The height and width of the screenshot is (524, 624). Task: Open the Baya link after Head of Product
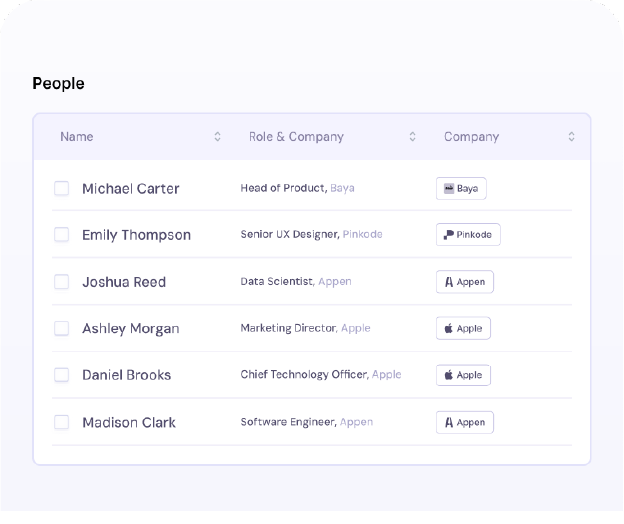[342, 188]
